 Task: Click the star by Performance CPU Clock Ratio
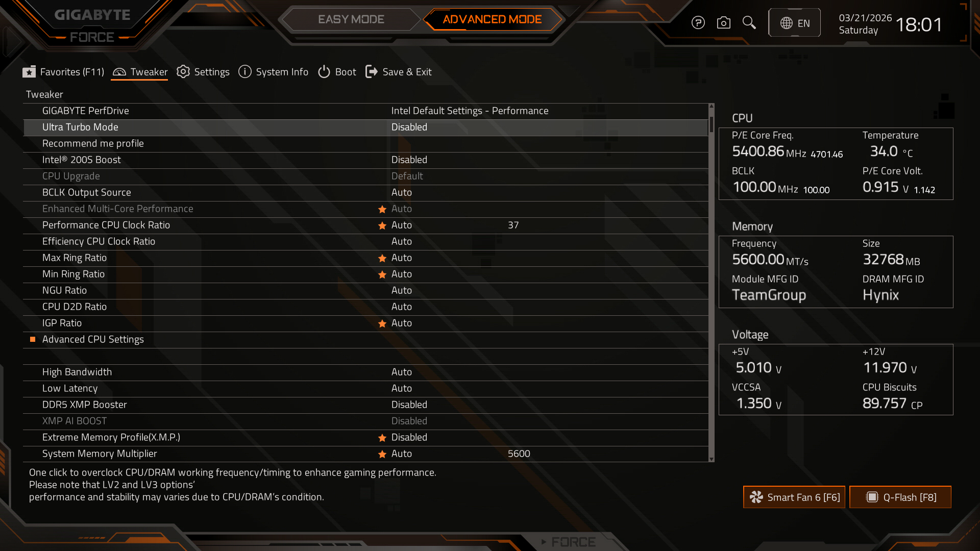click(x=382, y=226)
